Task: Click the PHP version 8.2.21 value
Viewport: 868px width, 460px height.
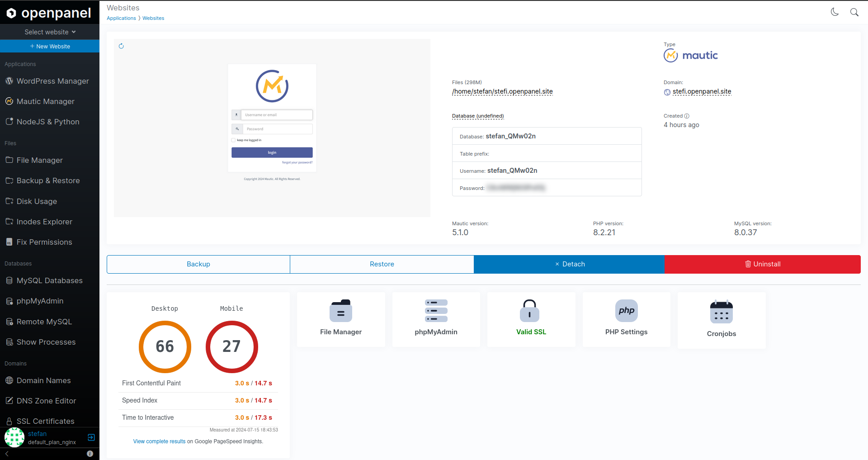Action: pos(604,232)
